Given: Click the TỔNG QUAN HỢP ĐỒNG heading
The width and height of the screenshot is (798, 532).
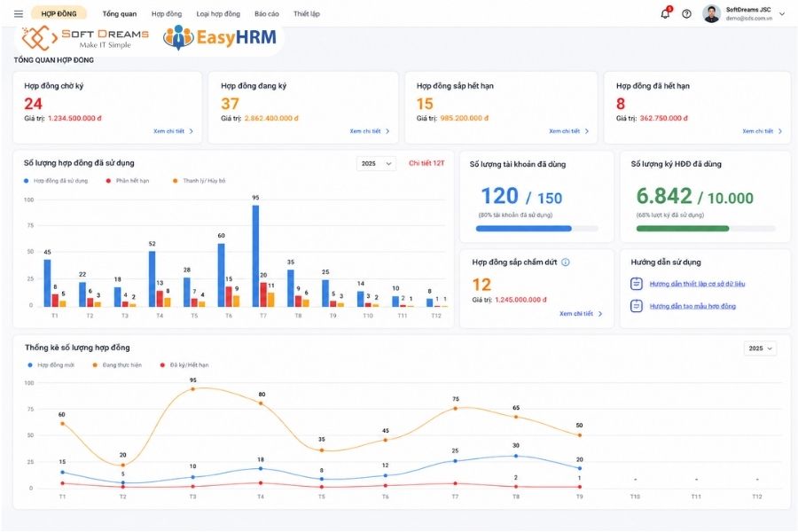Looking at the screenshot, I should point(53,60).
